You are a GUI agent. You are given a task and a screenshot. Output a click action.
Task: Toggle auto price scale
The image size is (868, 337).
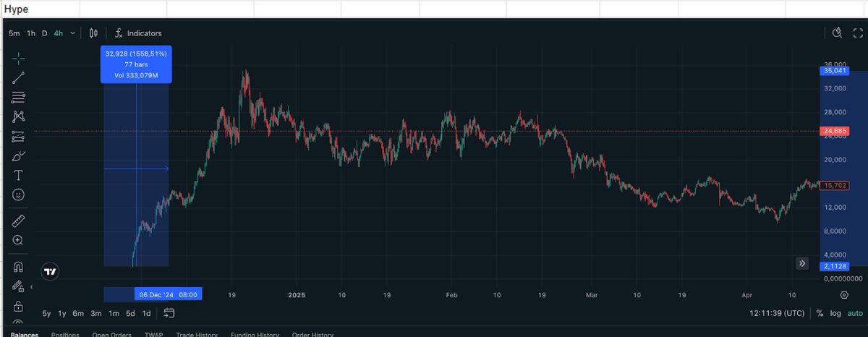[x=855, y=313]
